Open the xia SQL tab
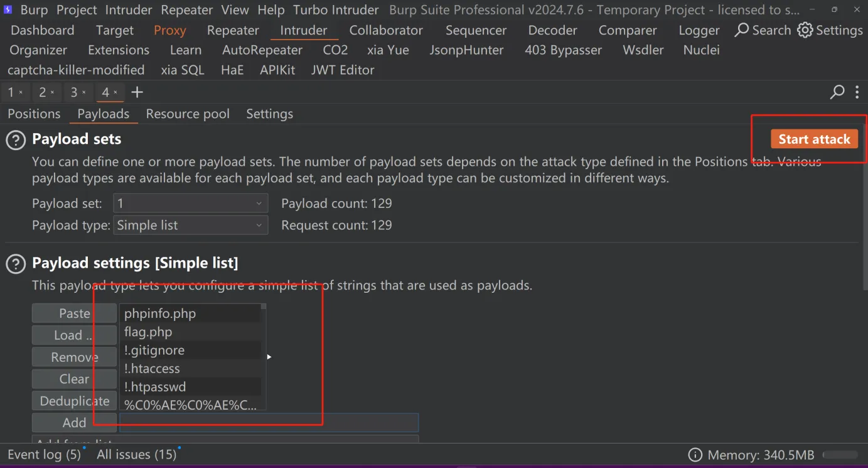 183,70
